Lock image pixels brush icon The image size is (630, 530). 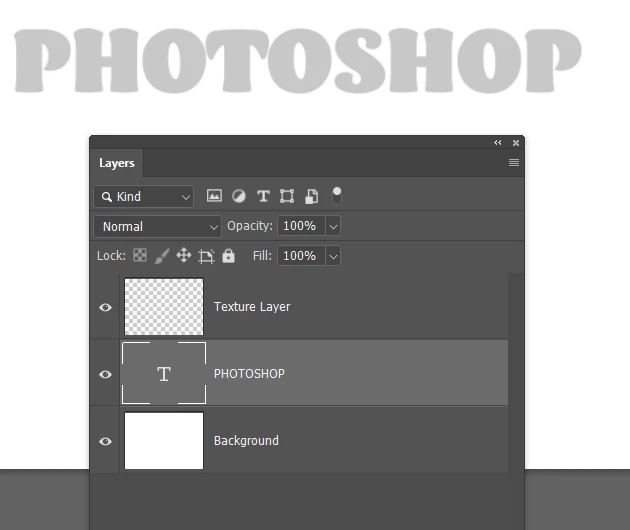pos(162,256)
